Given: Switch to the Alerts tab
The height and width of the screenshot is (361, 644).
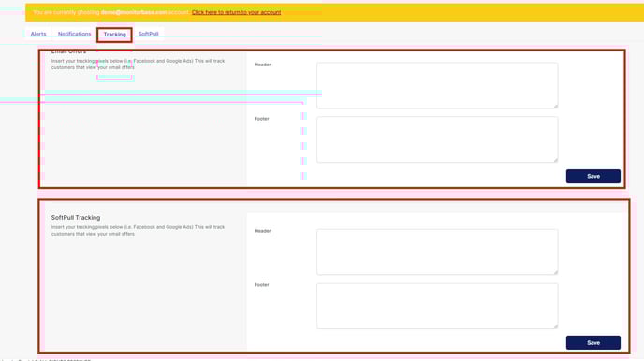Looking at the screenshot, I should click(x=38, y=34).
